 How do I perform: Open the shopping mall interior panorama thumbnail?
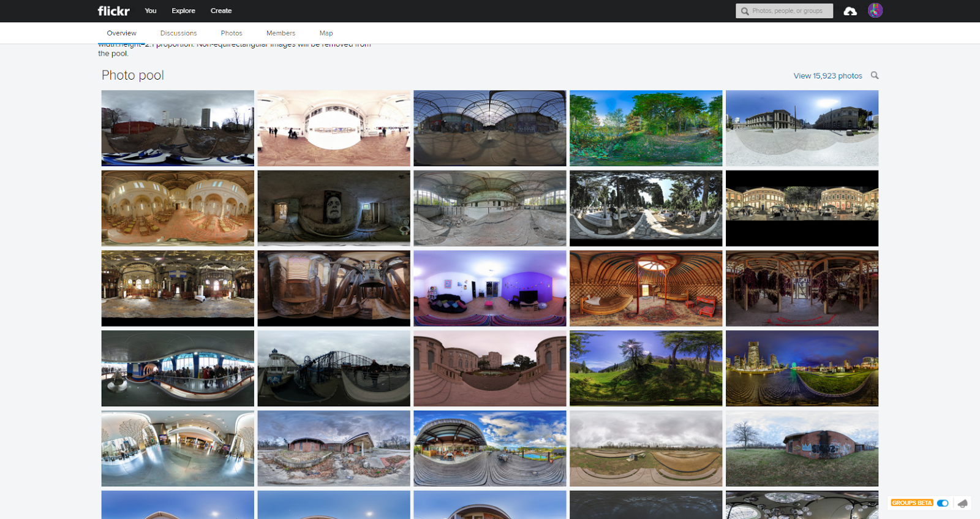tap(178, 449)
